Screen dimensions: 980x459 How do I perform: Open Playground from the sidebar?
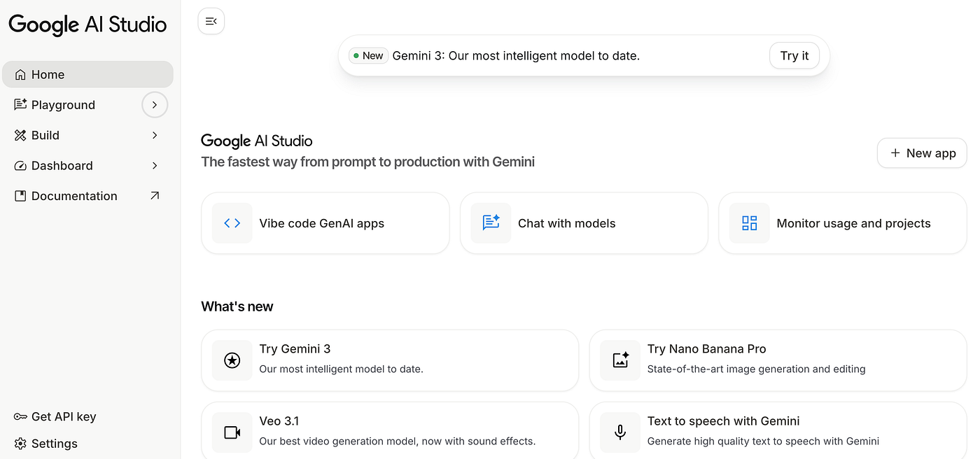63,105
